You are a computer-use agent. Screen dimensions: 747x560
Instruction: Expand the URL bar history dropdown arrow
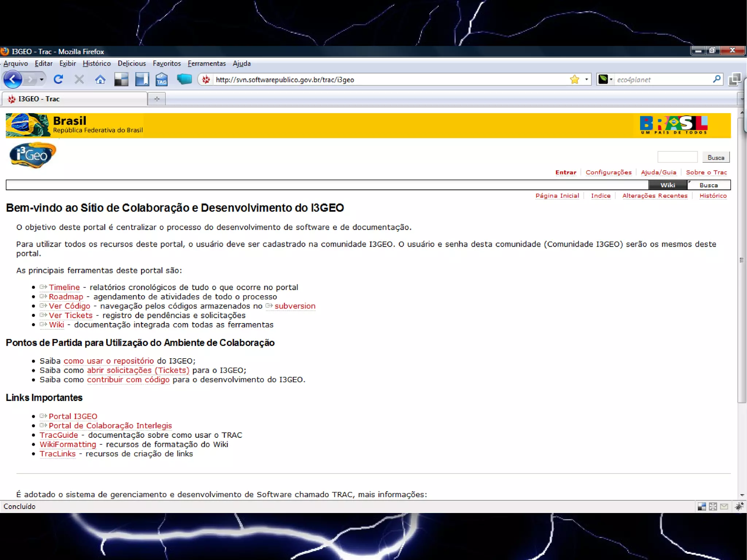coord(587,79)
